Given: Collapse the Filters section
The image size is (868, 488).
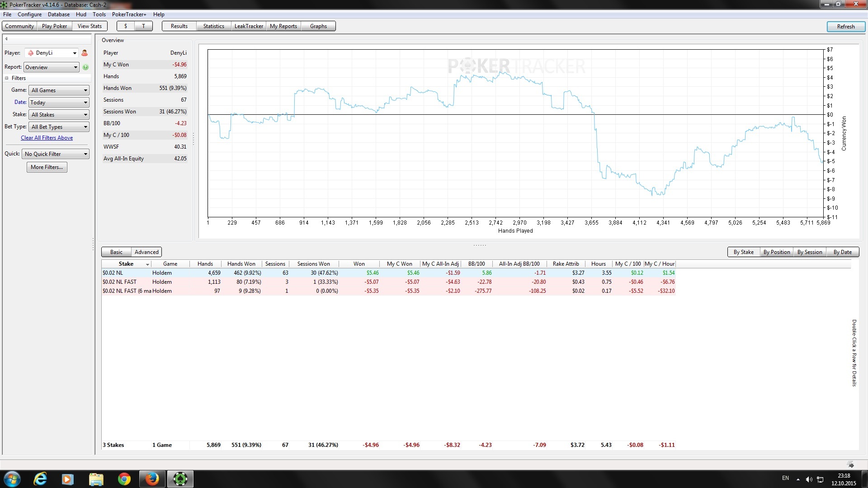Looking at the screenshot, I should [x=7, y=78].
